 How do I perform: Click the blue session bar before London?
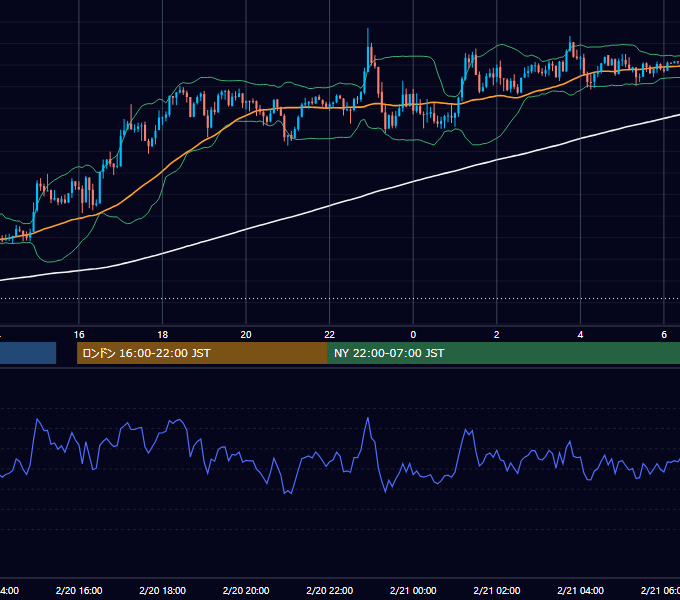point(28,353)
